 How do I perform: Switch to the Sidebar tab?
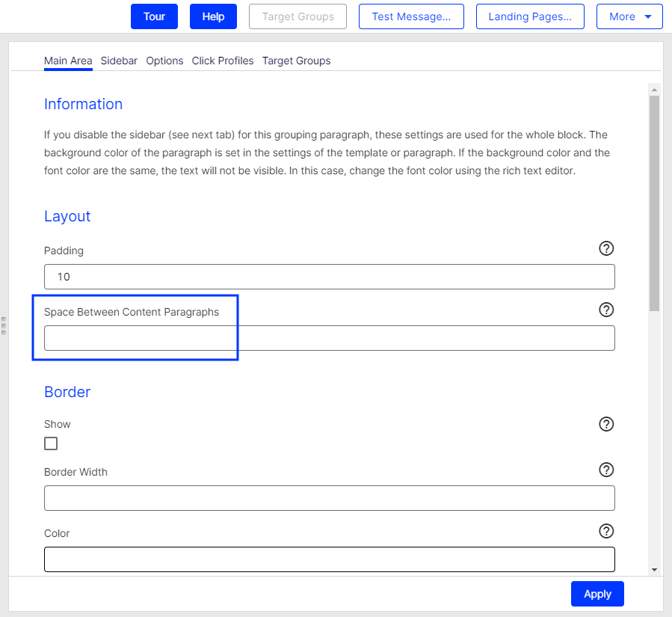pyautogui.click(x=119, y=61)
